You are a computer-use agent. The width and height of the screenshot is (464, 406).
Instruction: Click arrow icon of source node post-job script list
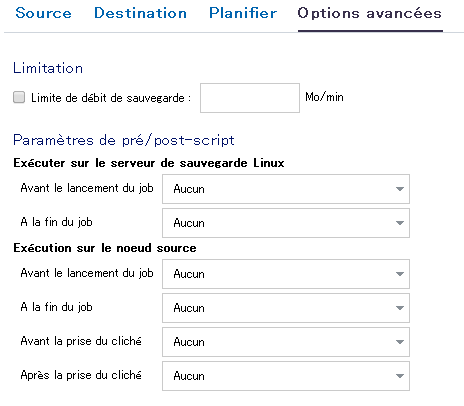click(x=400, y=308)
